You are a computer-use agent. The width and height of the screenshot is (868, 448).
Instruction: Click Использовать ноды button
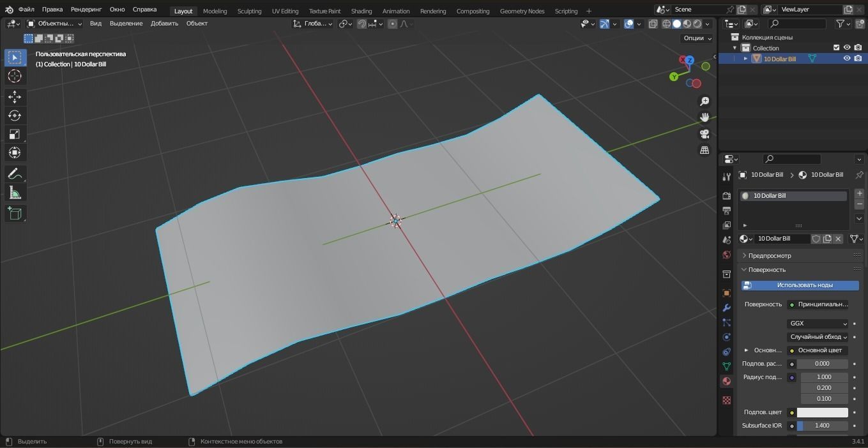(800, 285)
